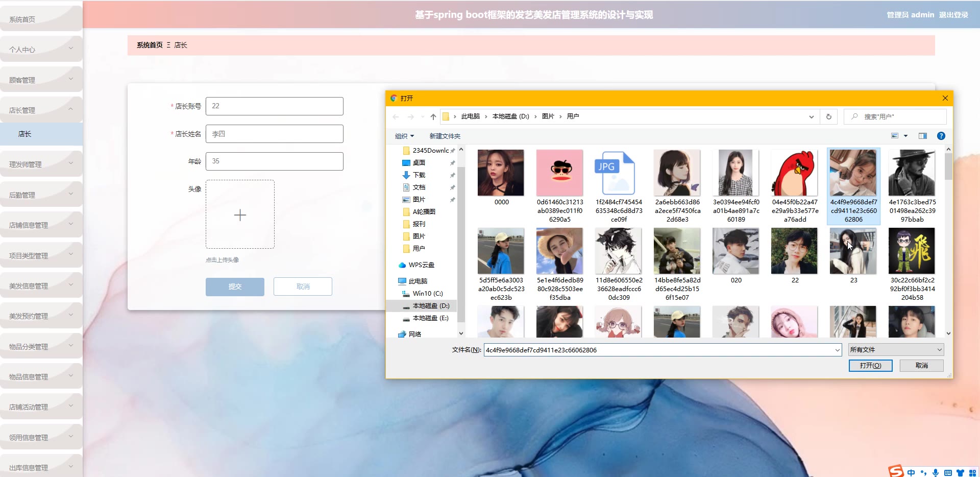Viewport: 980px width, 477px height.
Task: Click the sogou input method S icon
Action: (x=896, y=471)
